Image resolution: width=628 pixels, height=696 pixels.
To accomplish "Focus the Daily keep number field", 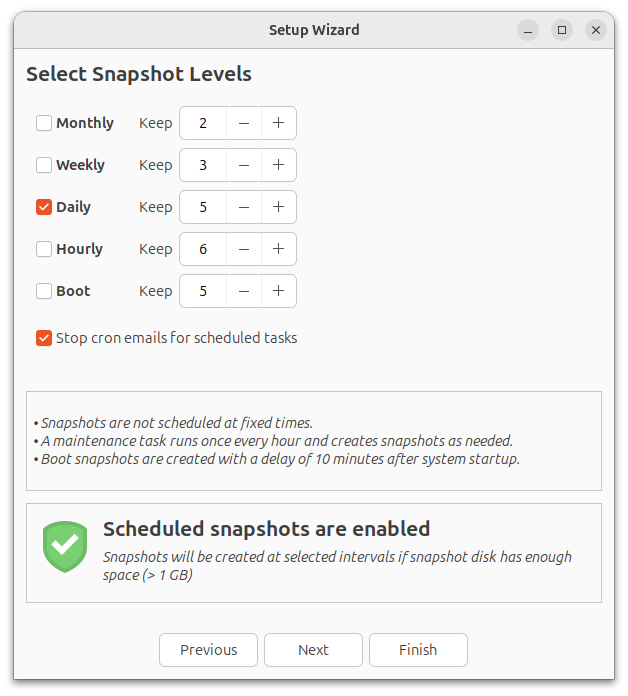I will (203, 207).
